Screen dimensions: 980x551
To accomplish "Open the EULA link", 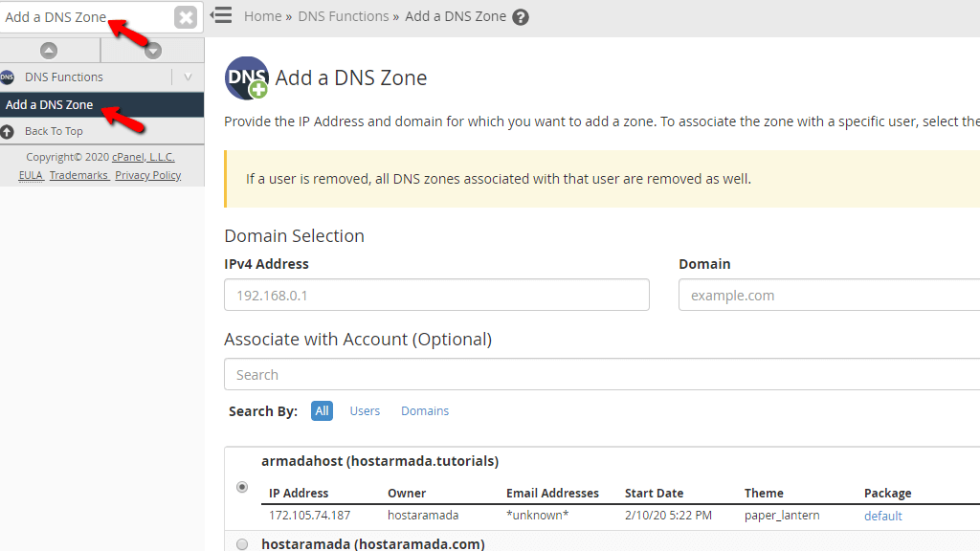I will [31, 176].
